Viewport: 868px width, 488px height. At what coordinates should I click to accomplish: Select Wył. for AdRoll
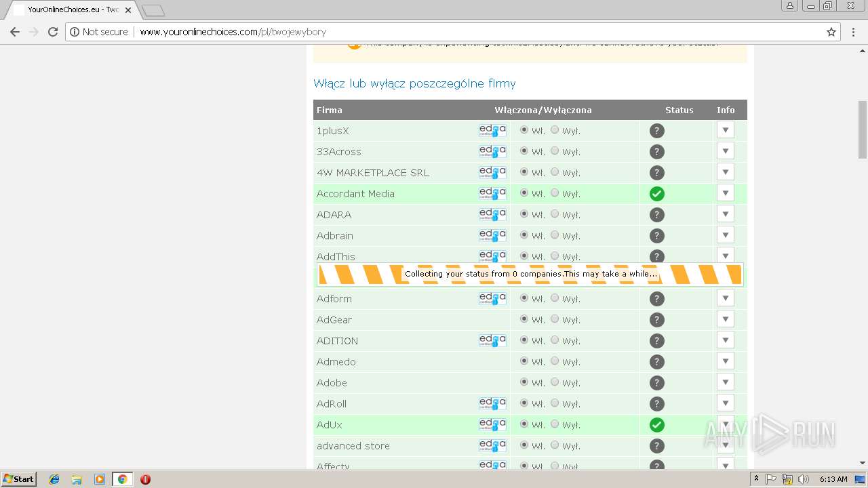point(555,403)
